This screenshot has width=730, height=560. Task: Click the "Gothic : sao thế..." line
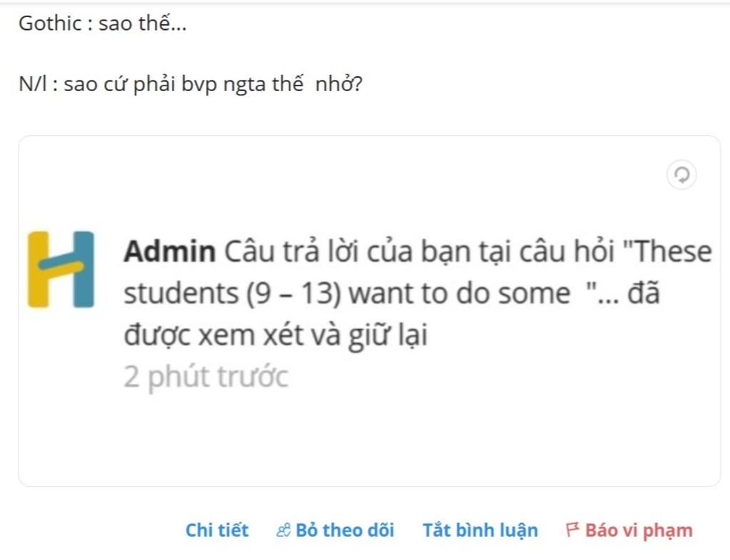coord(103,24)
